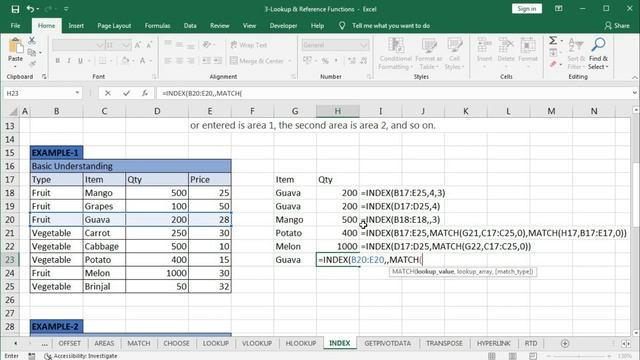Cancel formula entry with the X icon
This screenshot has width=640, height=360.
click(108, 93)
